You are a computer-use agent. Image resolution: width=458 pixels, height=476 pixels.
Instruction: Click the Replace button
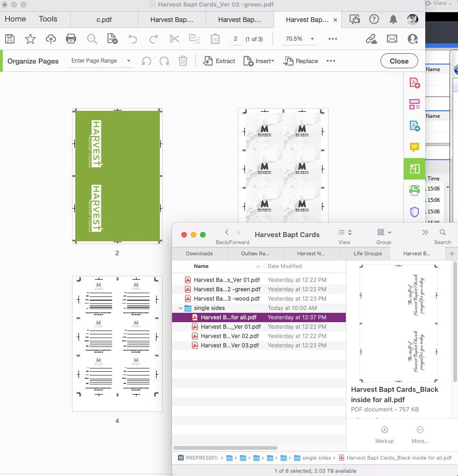coord(301,61)
